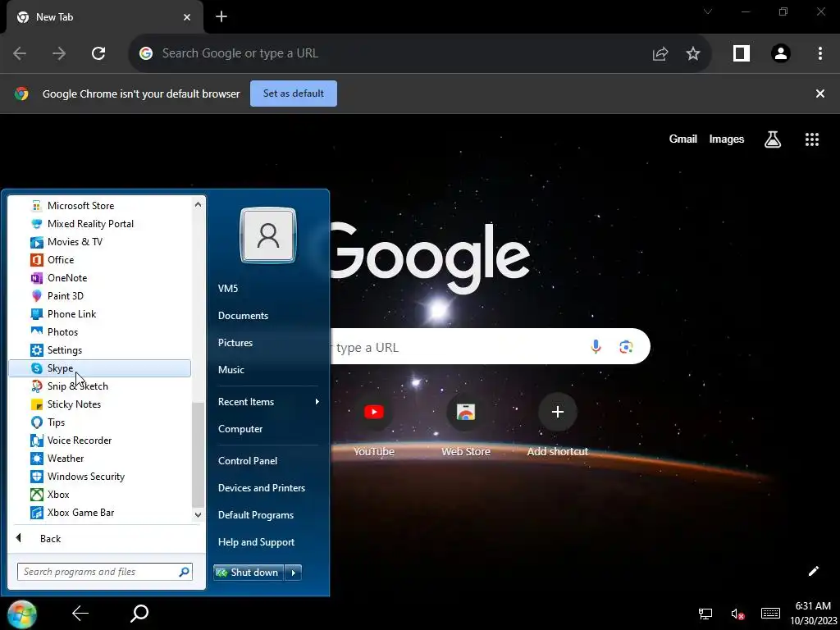The width and height of the screenshot is (840, 630).
Task: Expand Recent Items submenu
Action: click(268, 402)
